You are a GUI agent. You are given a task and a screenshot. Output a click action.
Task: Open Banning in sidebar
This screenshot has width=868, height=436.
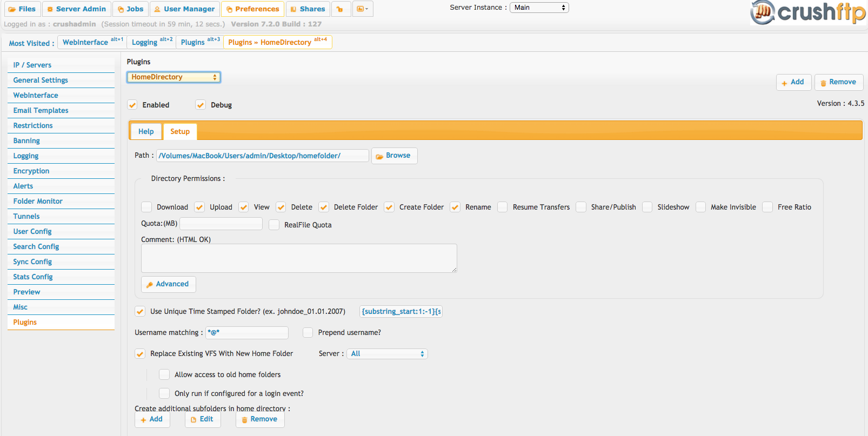point(61,140)
